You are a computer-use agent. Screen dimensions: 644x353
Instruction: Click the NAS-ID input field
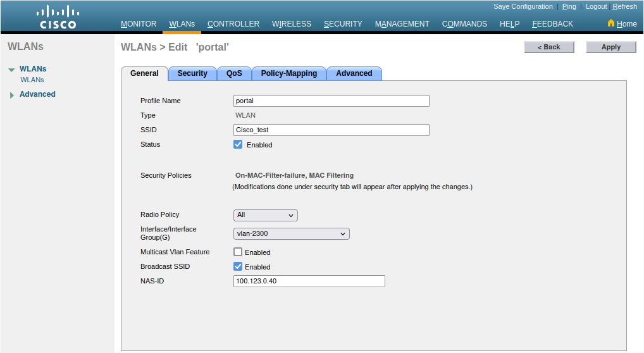pos(309,281)
